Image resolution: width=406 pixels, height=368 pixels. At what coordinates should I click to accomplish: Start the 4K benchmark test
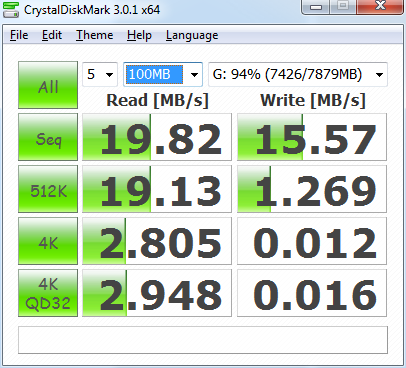[48, 241]
